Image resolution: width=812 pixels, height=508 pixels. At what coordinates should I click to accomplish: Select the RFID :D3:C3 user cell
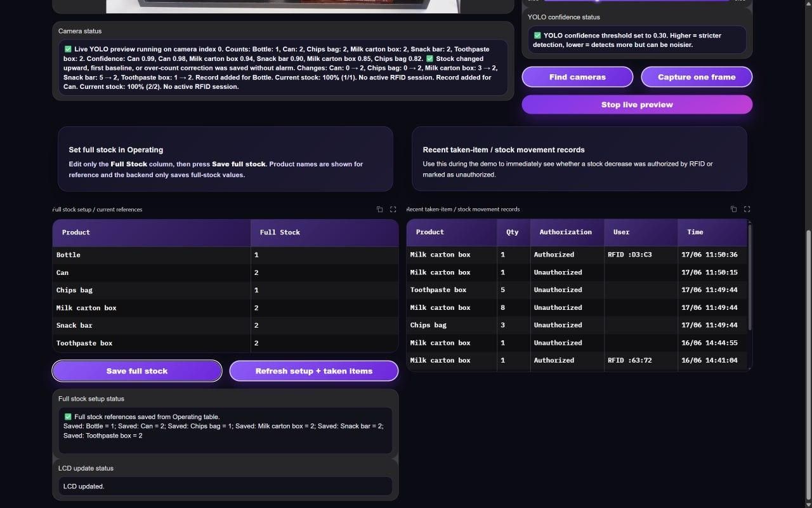tap(641, 255)
